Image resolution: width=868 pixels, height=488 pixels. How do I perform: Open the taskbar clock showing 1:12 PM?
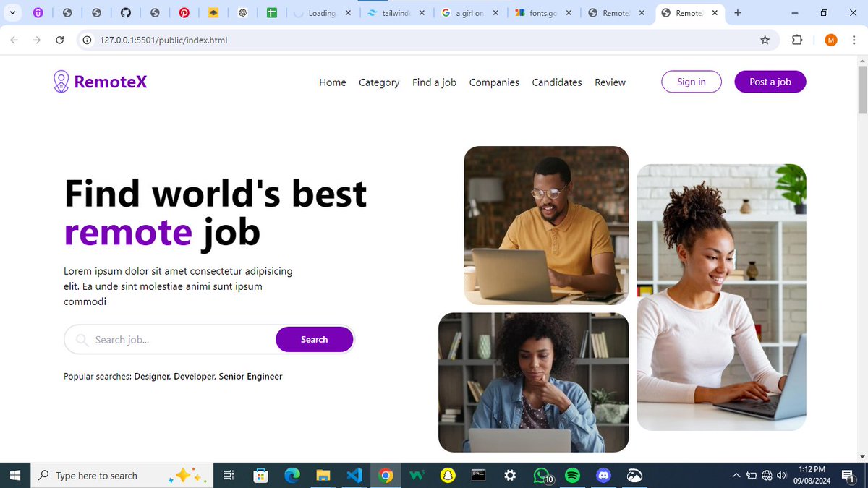tap(812, 475)
